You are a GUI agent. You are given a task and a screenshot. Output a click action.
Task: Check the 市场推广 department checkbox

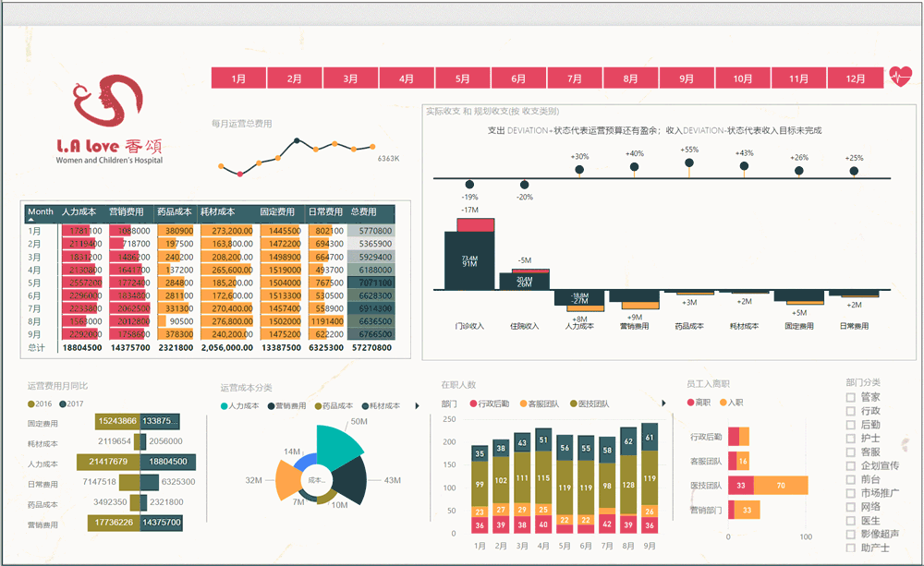click(x=850, y=493)
